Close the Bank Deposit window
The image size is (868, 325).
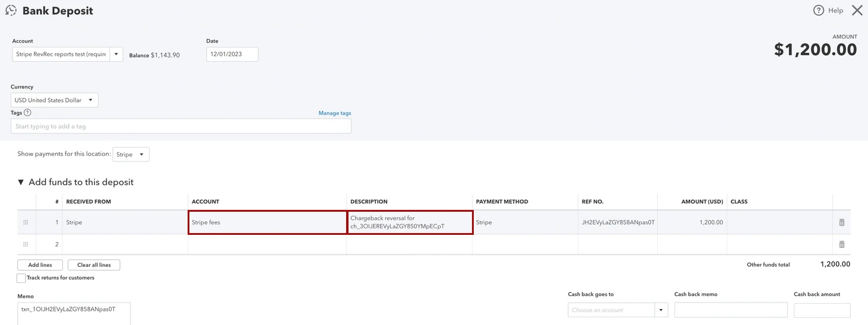(857, 10)
